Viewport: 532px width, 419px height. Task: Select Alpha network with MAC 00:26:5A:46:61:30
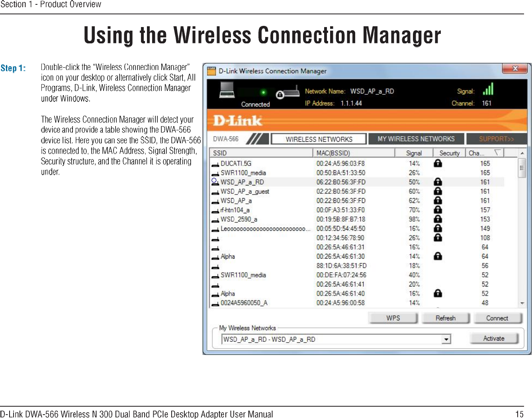[357, 256]
